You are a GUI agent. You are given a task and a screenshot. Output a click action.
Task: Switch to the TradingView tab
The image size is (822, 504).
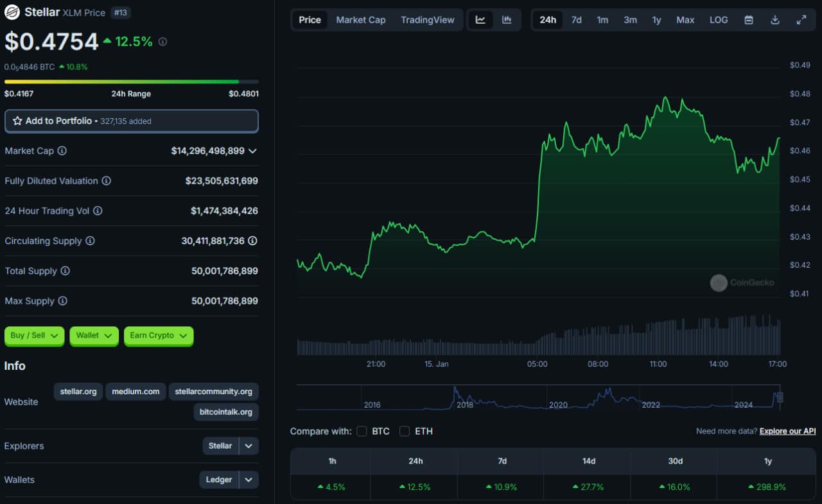click(428, 20)
